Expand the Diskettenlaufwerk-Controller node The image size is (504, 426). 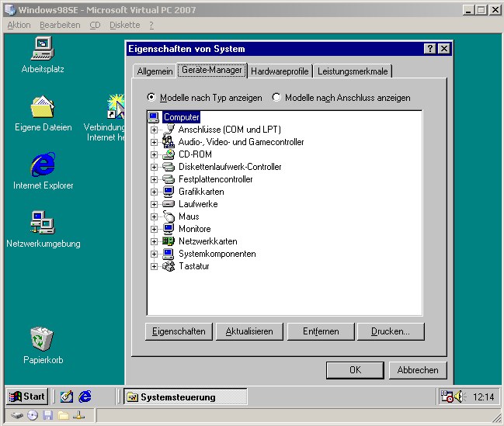[154, 167]
